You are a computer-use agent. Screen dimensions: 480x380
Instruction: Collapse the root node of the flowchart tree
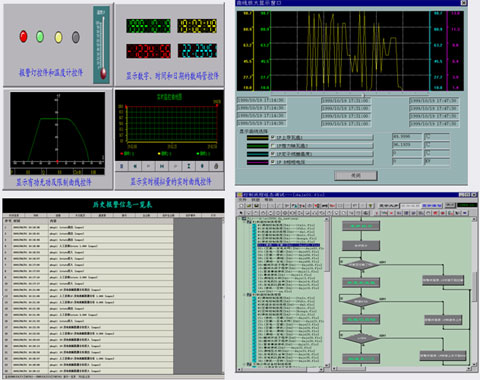pos(240,219)
